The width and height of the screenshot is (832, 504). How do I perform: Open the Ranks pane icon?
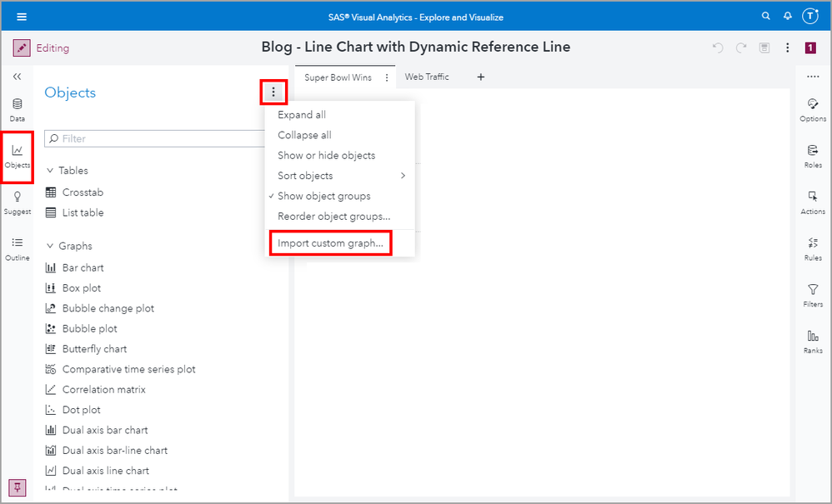(812, 340)
